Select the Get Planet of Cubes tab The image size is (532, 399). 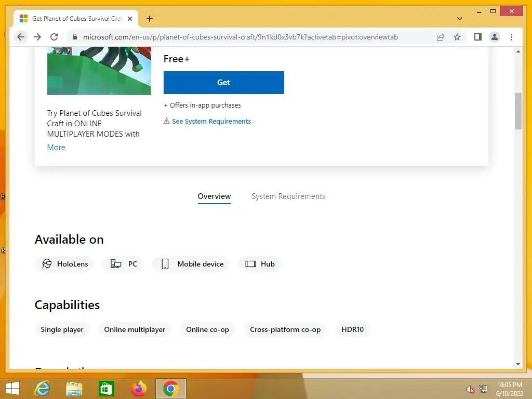point(75,19)
